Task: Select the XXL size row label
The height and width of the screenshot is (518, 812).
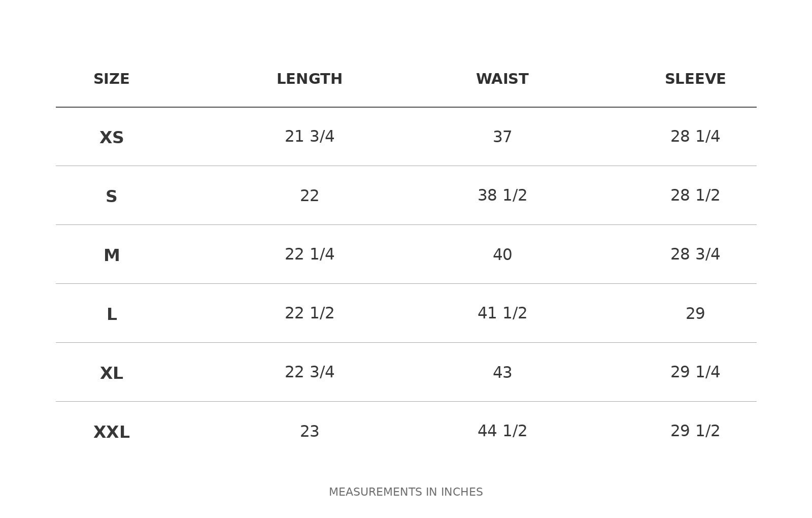Action: [x=112, y=432]
